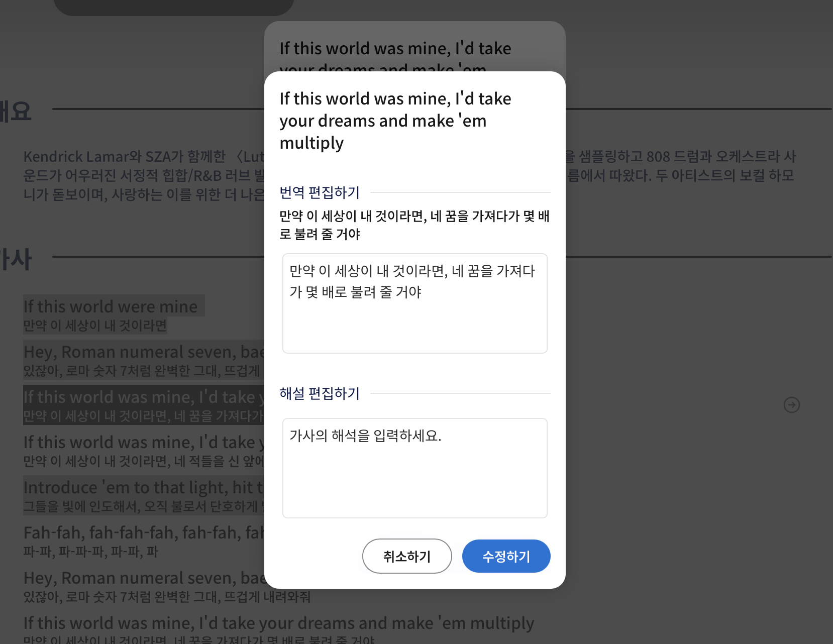Viewport: 833px width, 644px height.
Task: Select lyric line 'If this world were mine'
Action: pos(111,306)
